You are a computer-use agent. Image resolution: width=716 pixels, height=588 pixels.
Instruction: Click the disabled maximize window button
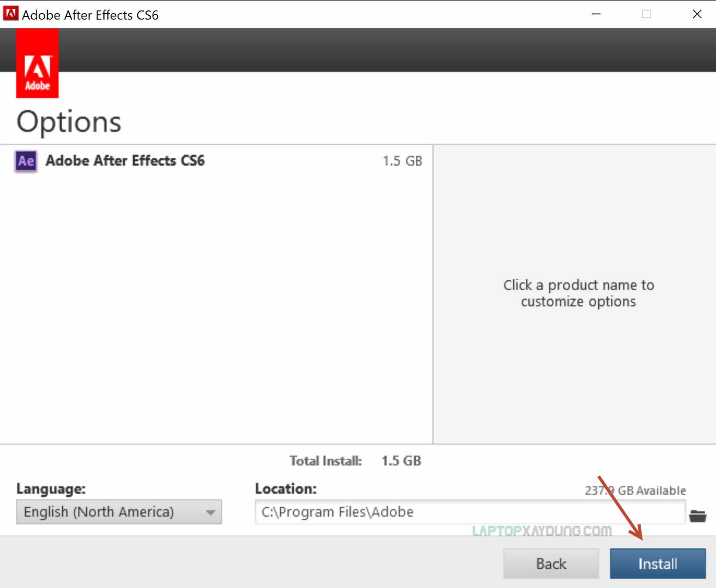point(646,14)
